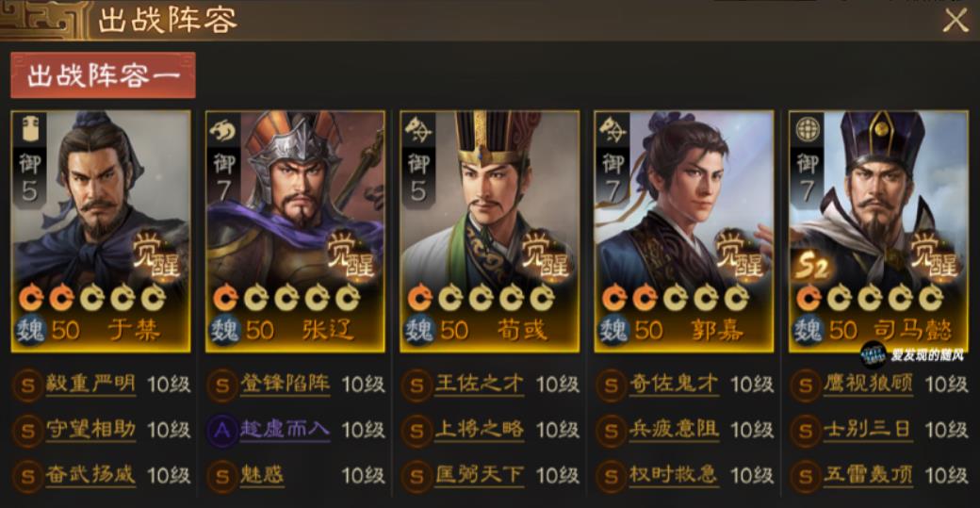Click the A-grade icon beside 趁虚而入

pyautogui.click(x=222, y=429)
